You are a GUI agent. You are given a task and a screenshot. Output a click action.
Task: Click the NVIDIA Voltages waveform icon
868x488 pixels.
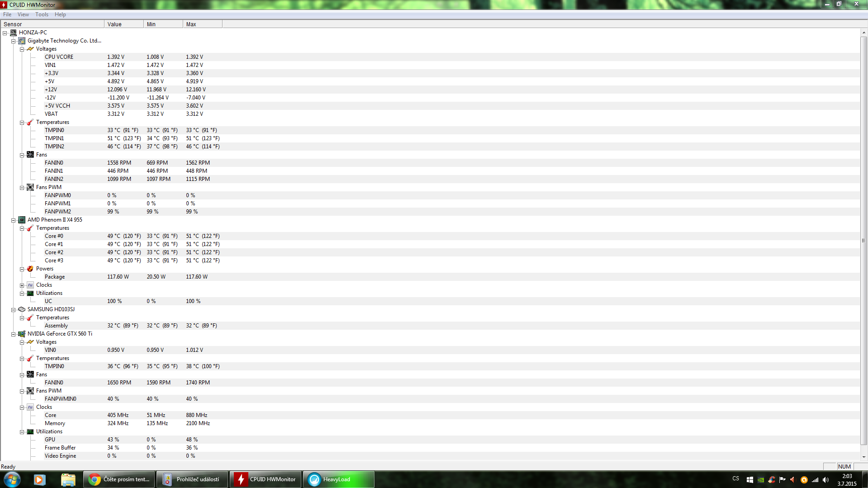pyautogui.click(x=30, y=342)
